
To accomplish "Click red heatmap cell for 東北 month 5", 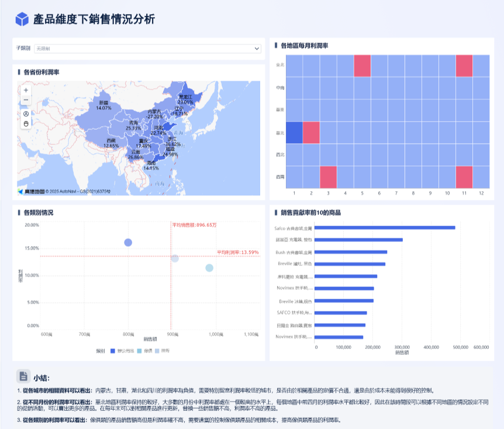I will pos(363,66).
